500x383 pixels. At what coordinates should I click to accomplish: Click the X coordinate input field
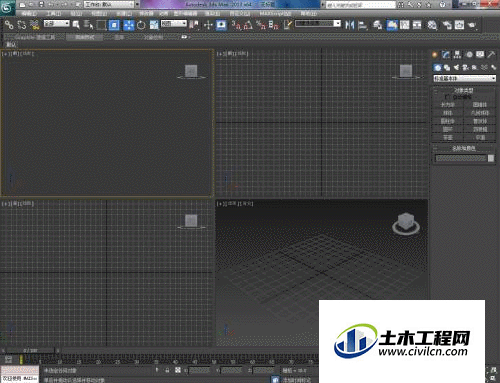(x=200, y=370)
